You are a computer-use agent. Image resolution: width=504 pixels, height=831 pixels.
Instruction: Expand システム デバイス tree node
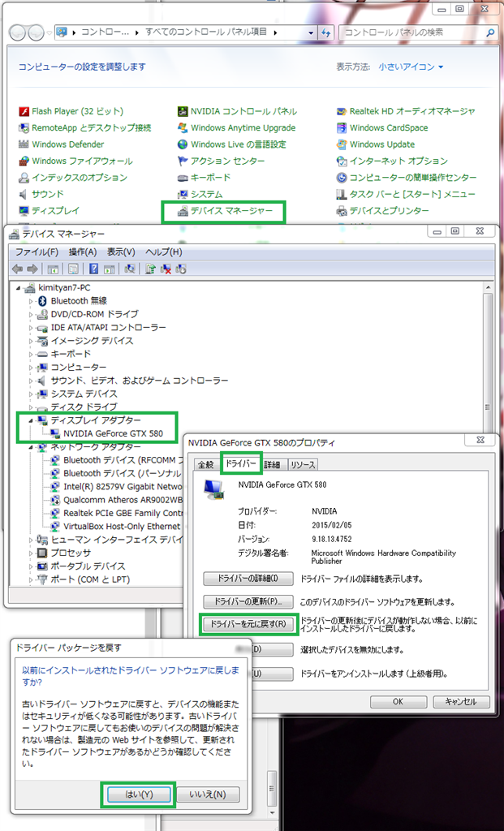click(x=30, y=394)
